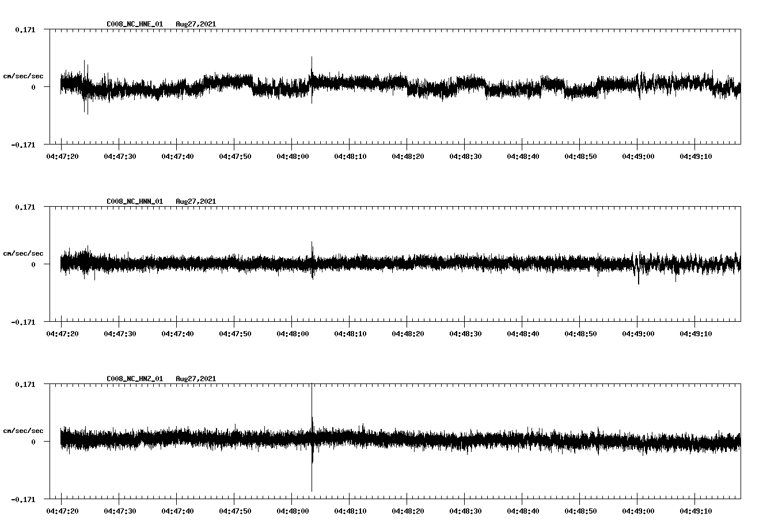Click 04:48:30 tick label under HNE plot
Screen dimensions: 782x532
pyautogui.click(x=466, y=157)
